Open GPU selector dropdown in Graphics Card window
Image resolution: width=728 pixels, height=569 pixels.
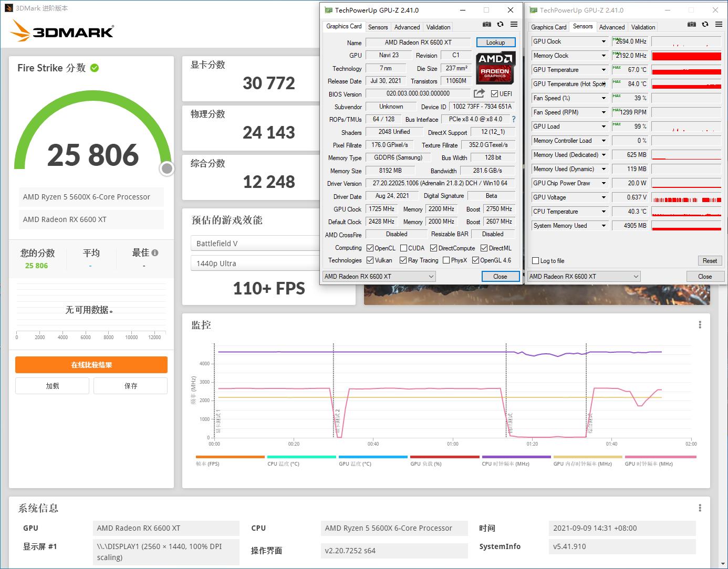(x=379, y=277)
